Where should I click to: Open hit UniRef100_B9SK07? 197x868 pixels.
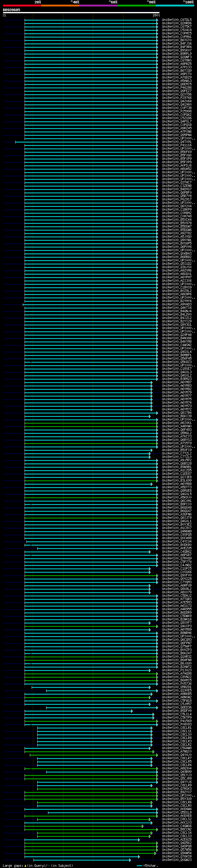pos(177,50)
